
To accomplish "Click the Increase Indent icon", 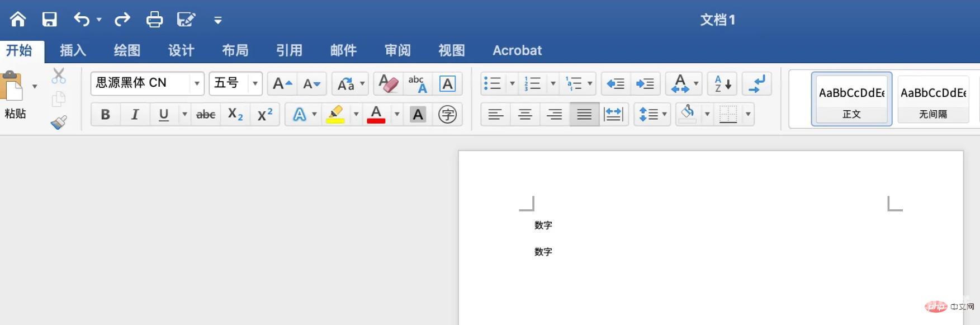I will tap(645, 84).
